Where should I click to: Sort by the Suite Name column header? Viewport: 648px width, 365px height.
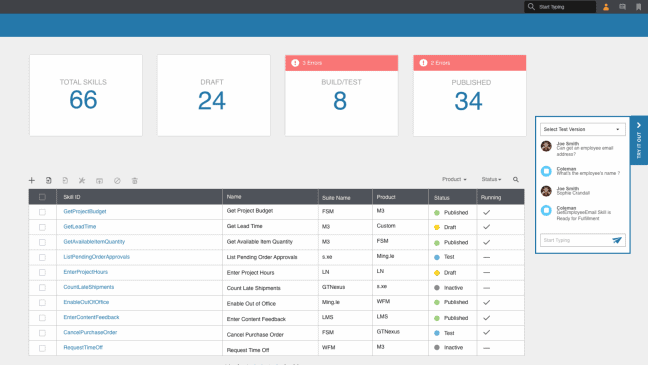(x=336, y=198)
